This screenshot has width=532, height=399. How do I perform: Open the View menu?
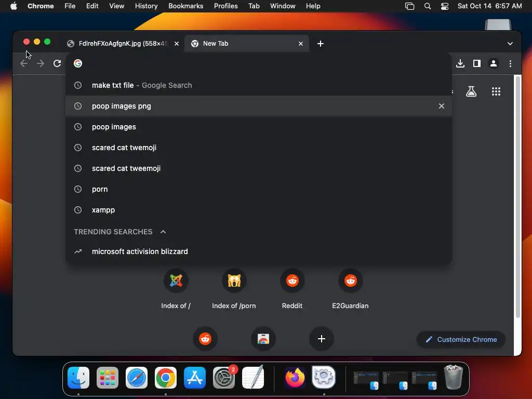(x=117, y=6)
